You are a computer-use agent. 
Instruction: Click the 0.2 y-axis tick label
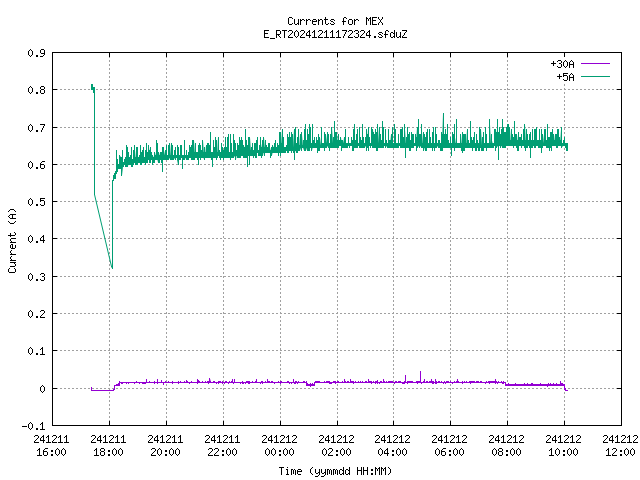36,314
